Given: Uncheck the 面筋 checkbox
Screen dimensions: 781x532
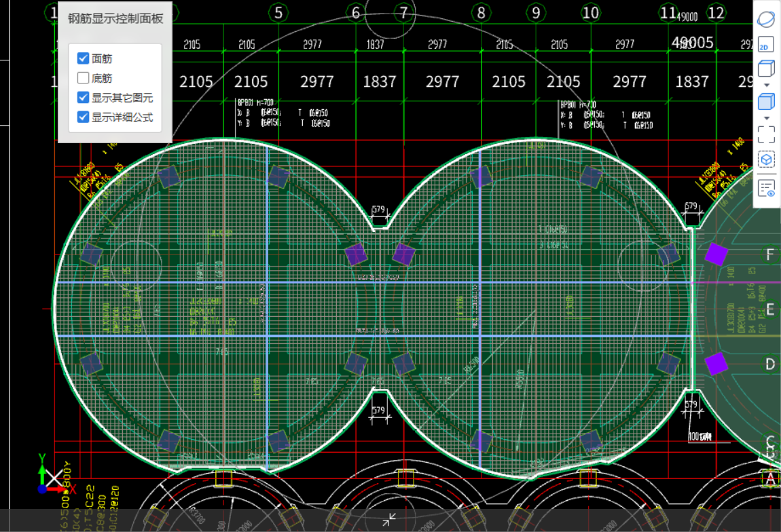Looking at the screenshot, I should 83,58.
